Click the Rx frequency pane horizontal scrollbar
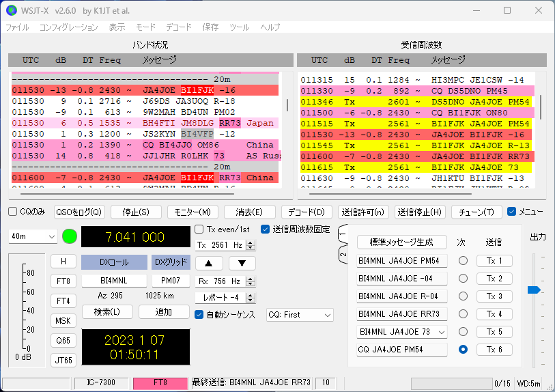Screen dimensions: 555x392 (390, 194)
